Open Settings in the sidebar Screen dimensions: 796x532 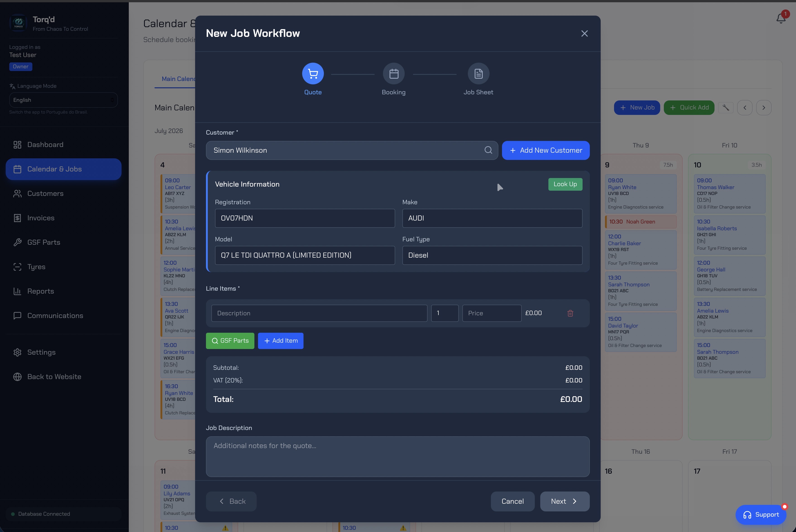[x=63, y=352]
